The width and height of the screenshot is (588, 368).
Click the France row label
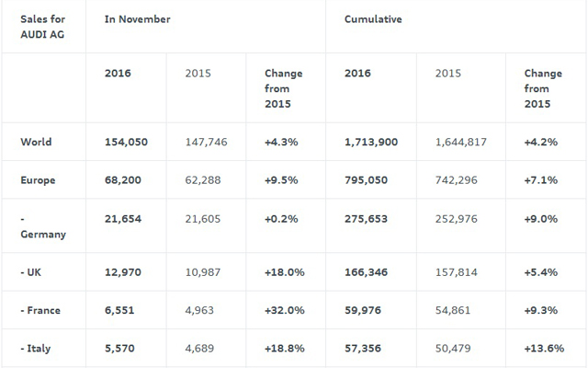40,310
